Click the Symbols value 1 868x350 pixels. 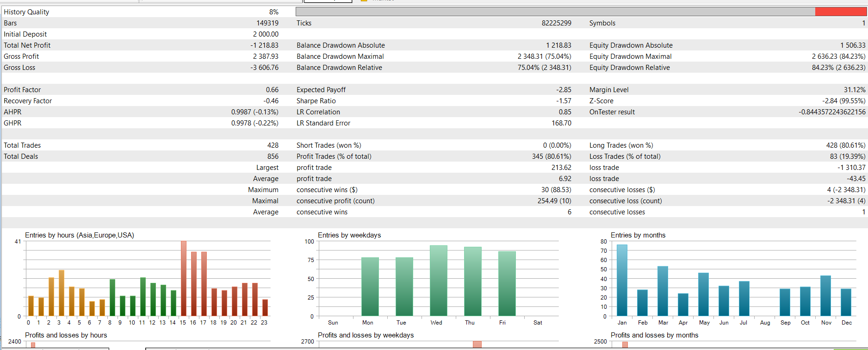[863, 23]
